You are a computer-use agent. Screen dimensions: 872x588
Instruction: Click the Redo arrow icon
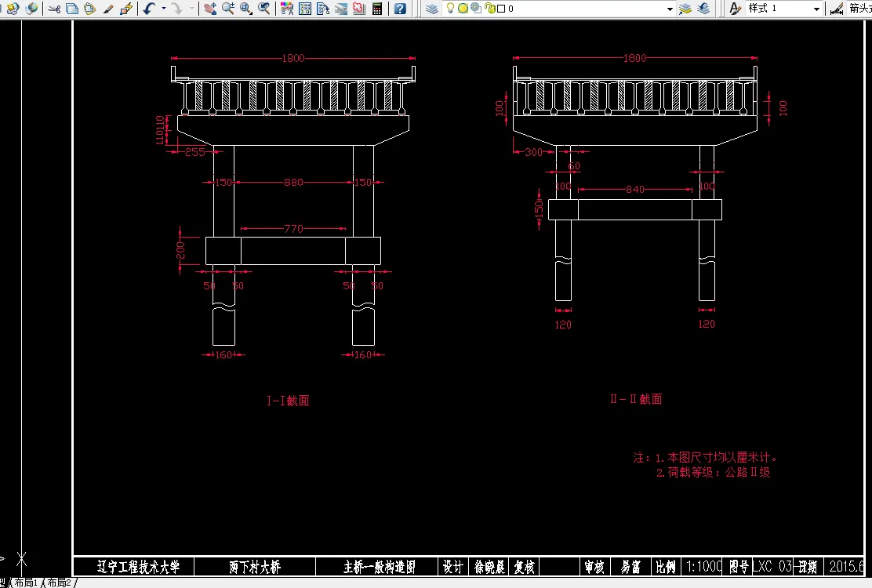pos(177,9)
